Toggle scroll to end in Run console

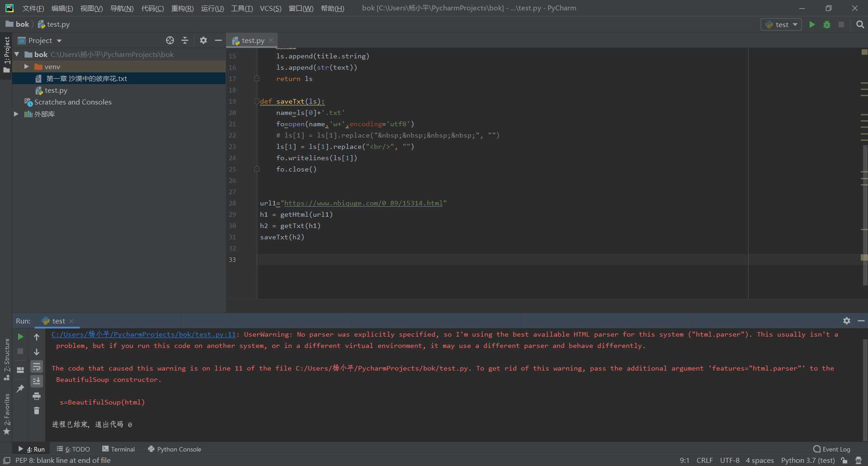tap(37, 381)
